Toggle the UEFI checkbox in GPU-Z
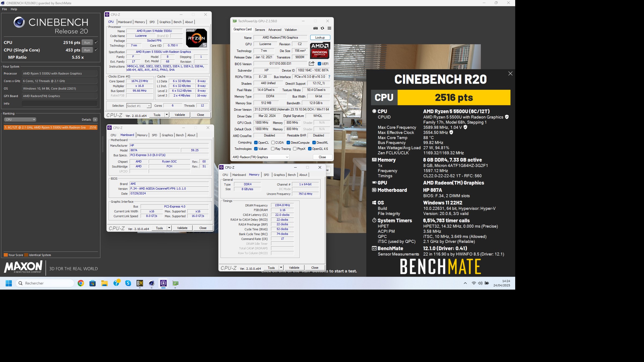 point(319,64)
